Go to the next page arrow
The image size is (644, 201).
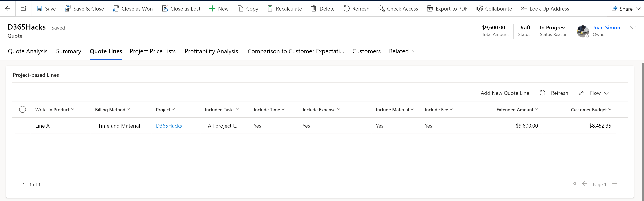coord(615,184)
